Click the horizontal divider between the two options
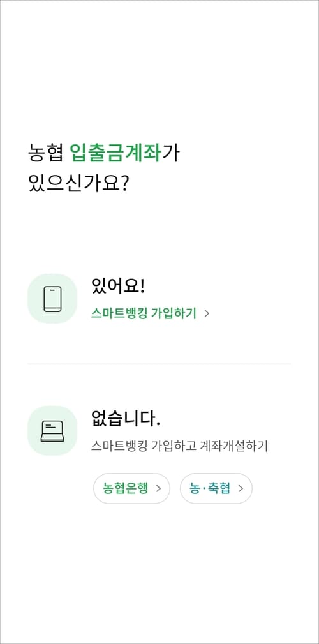The height and width of the screenshot is (644, 319). coord(159,364)
